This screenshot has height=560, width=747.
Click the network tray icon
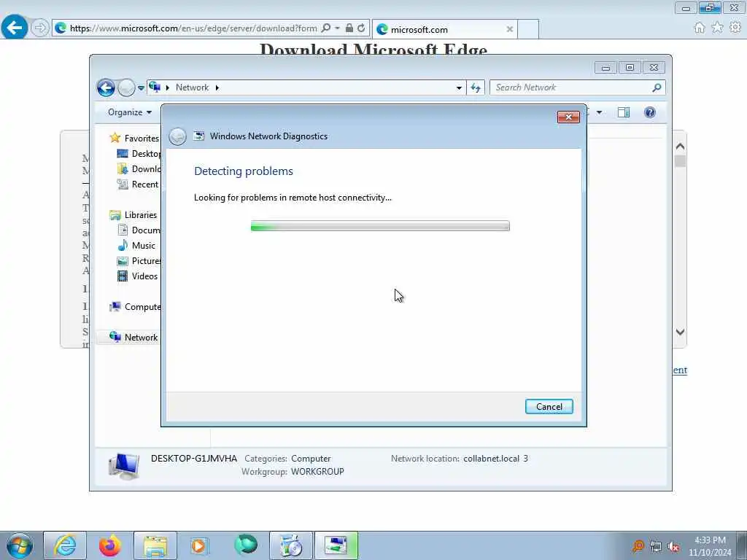(x=656, y=547)
